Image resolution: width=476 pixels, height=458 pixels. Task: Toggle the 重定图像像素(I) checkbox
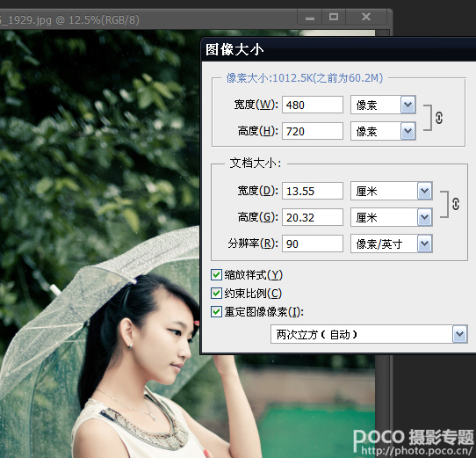[x=216, y=312]
